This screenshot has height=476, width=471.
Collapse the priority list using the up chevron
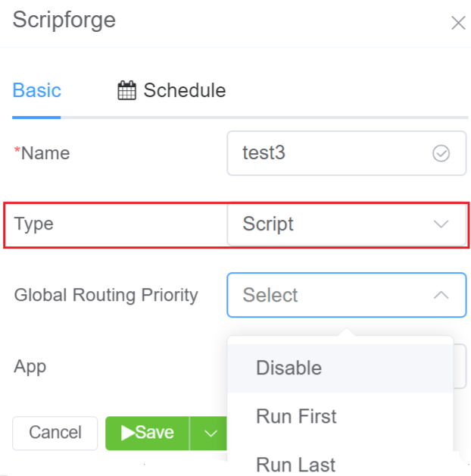pyautogui.click(x=441, y=295)
